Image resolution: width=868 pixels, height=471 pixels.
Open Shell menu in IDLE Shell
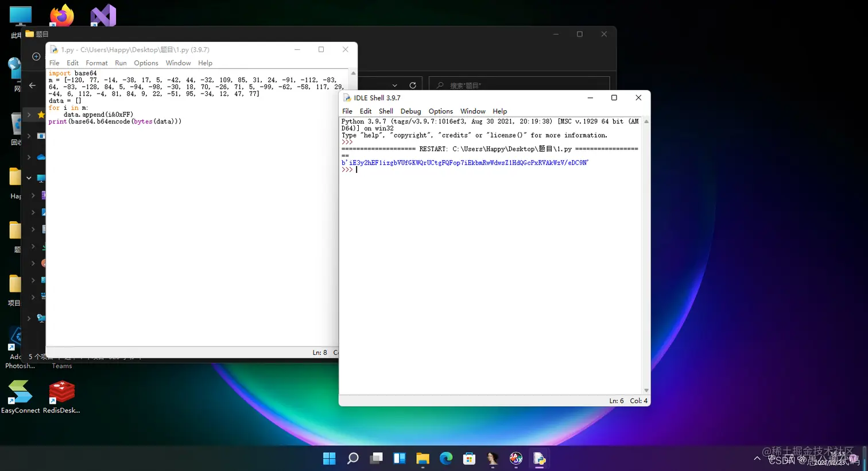[x=386, y=111]
